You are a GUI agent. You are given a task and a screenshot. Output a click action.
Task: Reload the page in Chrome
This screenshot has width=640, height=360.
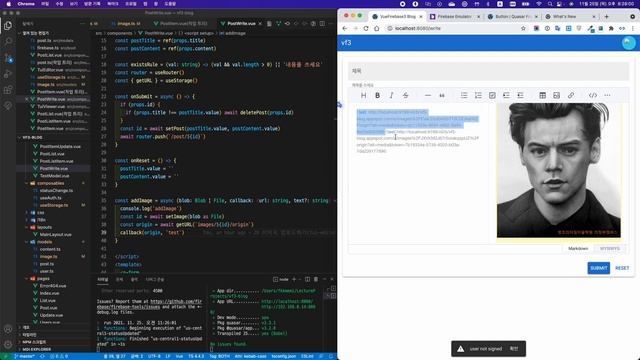(366, 29)
